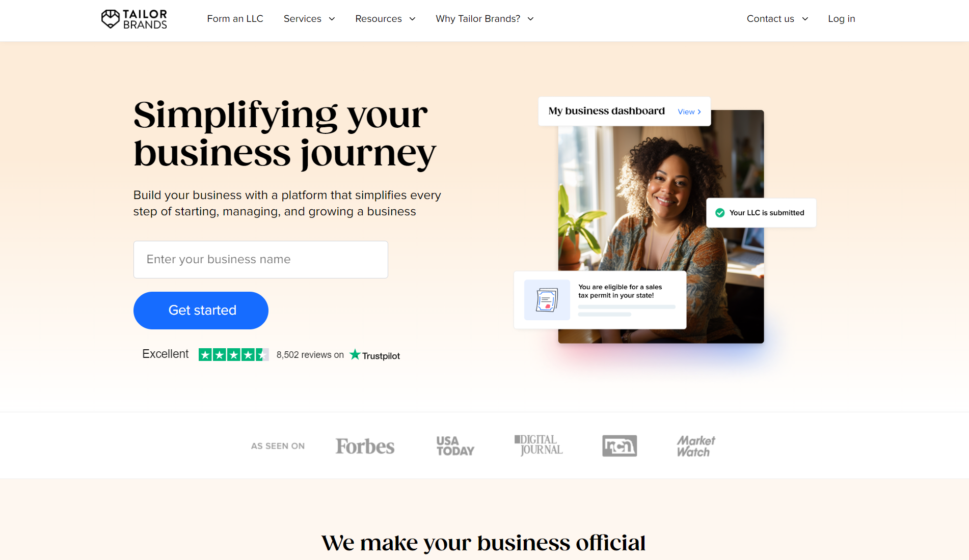Click the Digital Journal logo
This screenshot has width=969, height=560.
tap(539, 445)
